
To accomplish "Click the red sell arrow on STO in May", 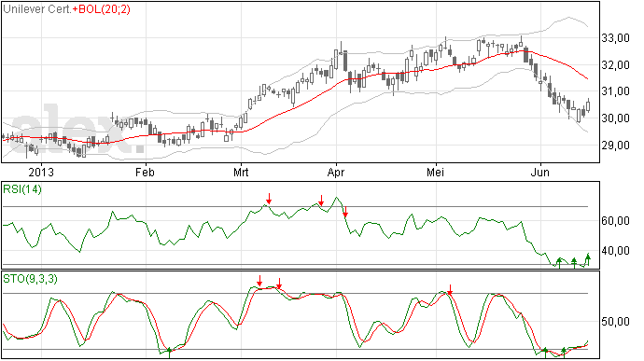I will click(x=450, y=289).
